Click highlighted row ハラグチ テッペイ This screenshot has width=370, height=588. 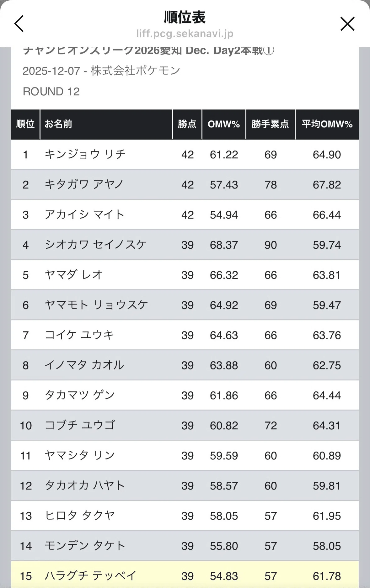coord(185,575)
